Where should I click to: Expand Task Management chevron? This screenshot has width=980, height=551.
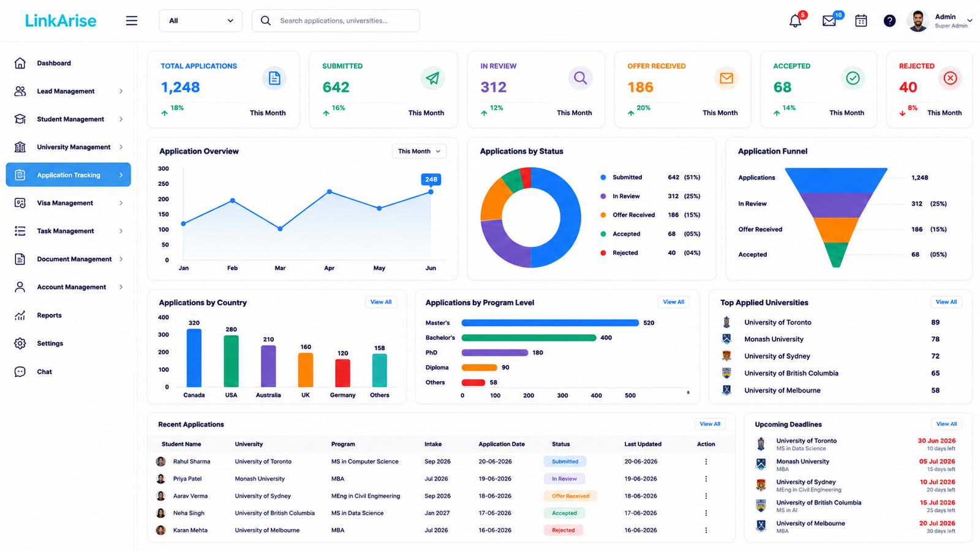pos(121,231)
